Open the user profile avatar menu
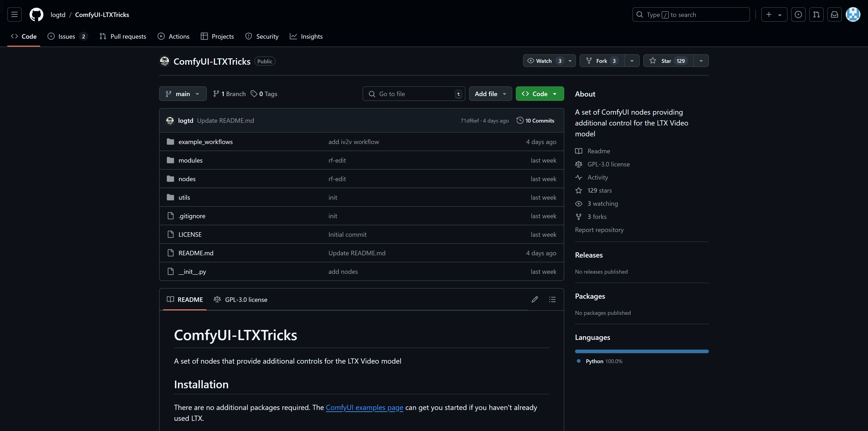Screen dimensions: 868x431 853,14
